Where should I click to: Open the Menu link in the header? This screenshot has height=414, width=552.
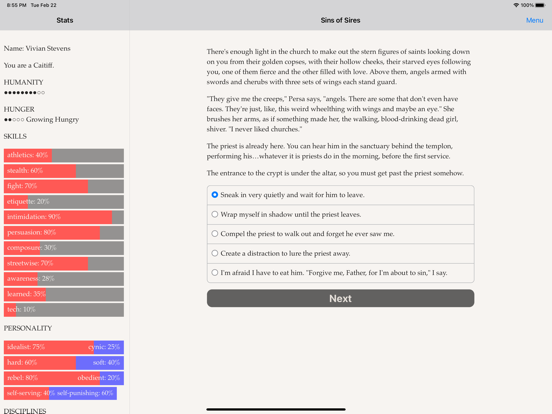tap(534, 20)
